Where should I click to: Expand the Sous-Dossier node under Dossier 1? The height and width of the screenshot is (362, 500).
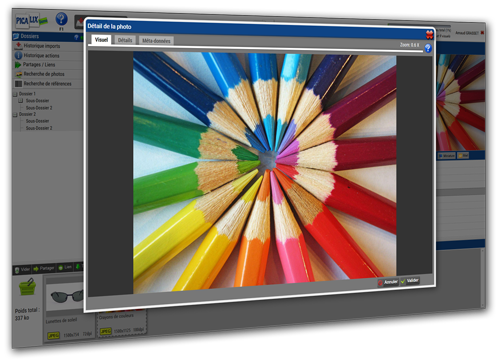click(x=21, y=100)
